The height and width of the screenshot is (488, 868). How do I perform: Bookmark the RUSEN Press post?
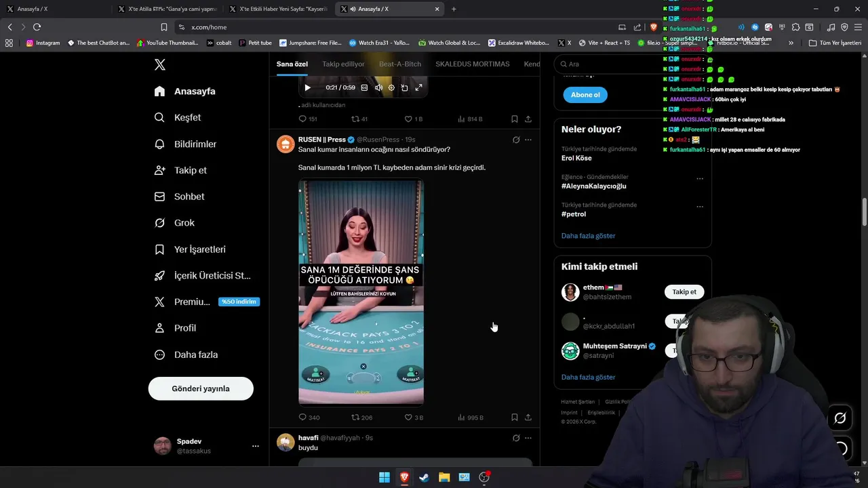click(x=515, y=418)
